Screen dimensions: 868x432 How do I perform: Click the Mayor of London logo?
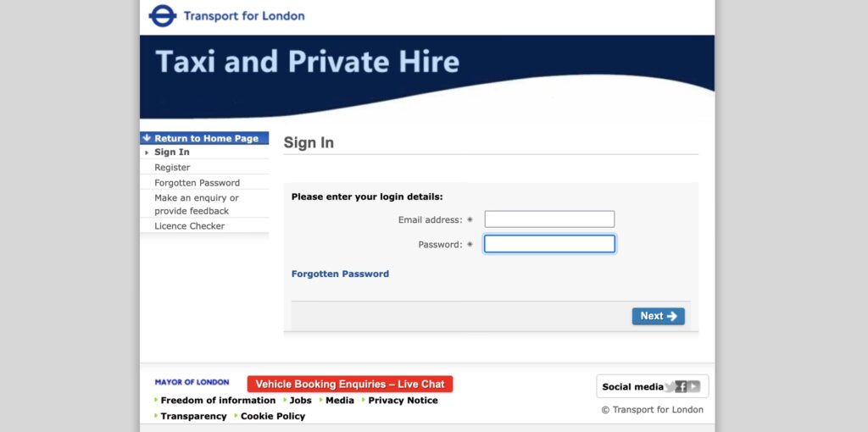coord(192,383)
